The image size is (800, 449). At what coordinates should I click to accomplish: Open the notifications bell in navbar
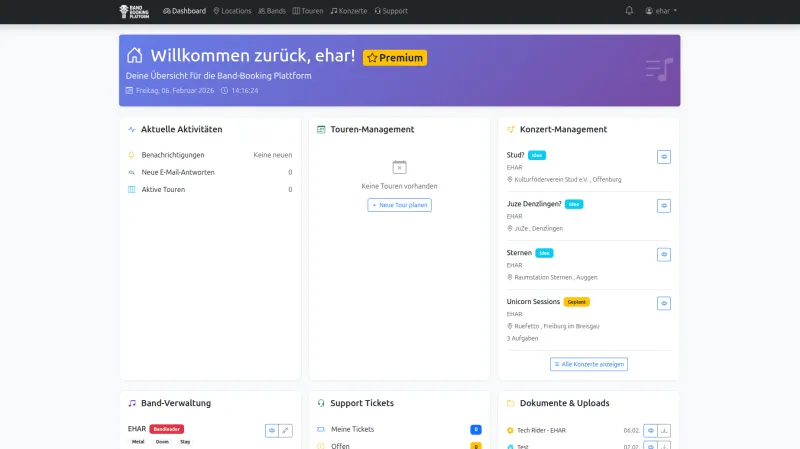coord(629,11)
